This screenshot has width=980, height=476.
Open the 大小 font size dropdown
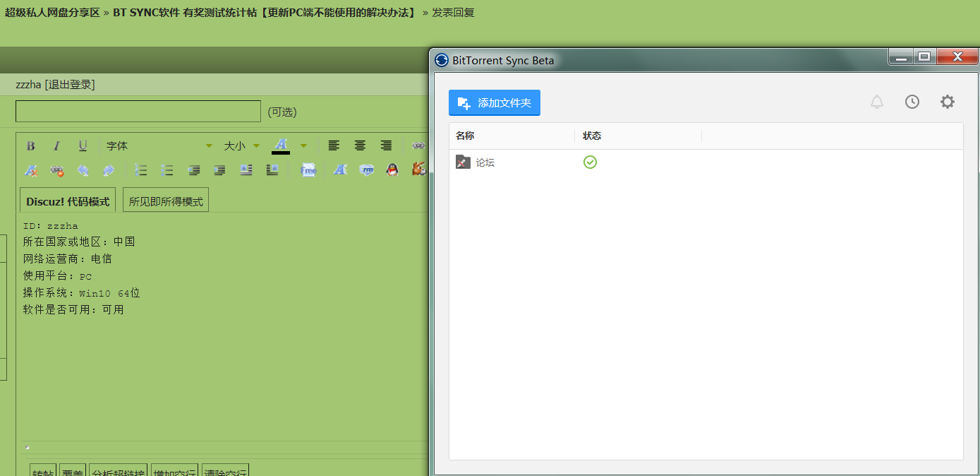[x=242, y=146]
